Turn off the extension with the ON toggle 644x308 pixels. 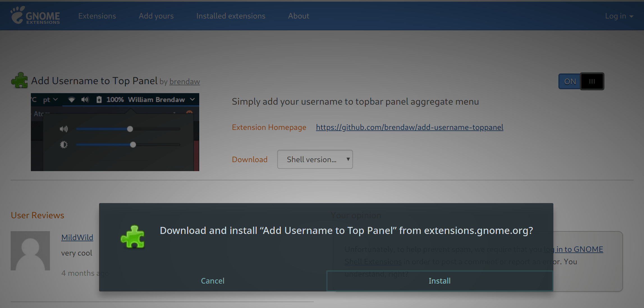click(x=581, y=81)
